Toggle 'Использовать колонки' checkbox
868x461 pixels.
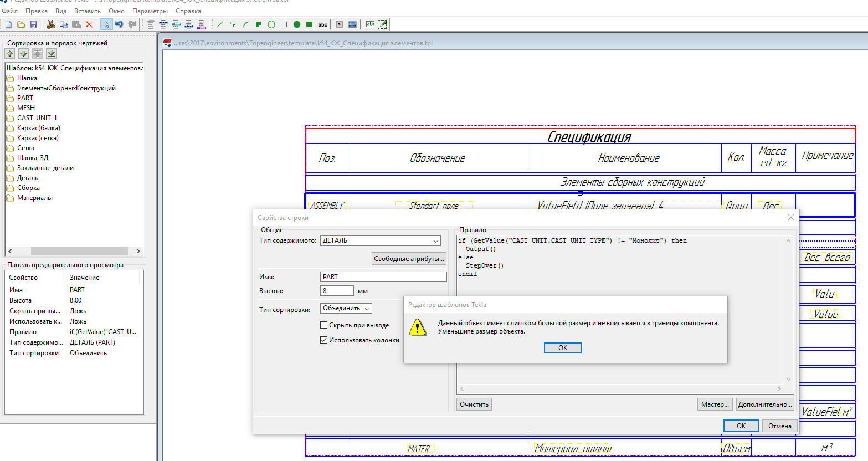click(x=324, y=340)
